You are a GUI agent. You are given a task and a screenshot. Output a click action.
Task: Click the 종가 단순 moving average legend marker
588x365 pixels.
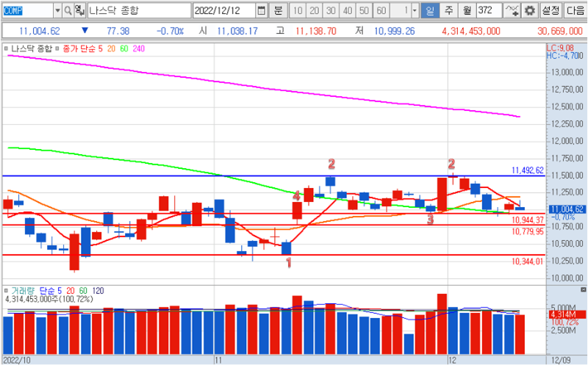click(57, 48)
